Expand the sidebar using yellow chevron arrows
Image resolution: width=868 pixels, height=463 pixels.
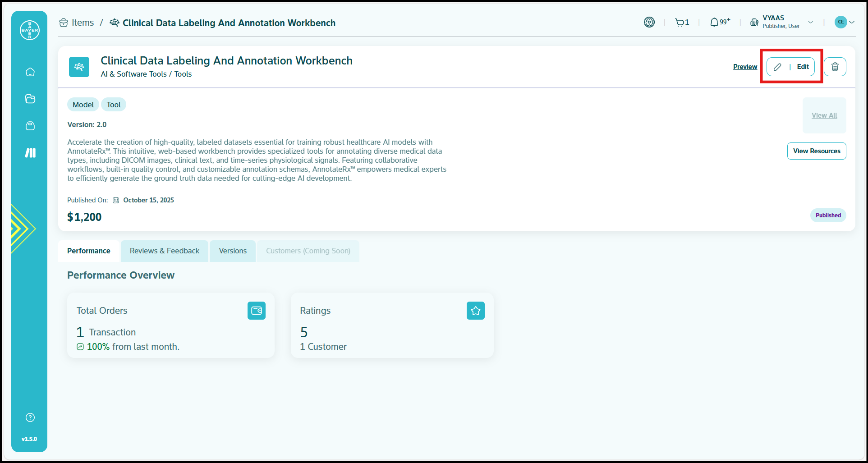point(22,229)
